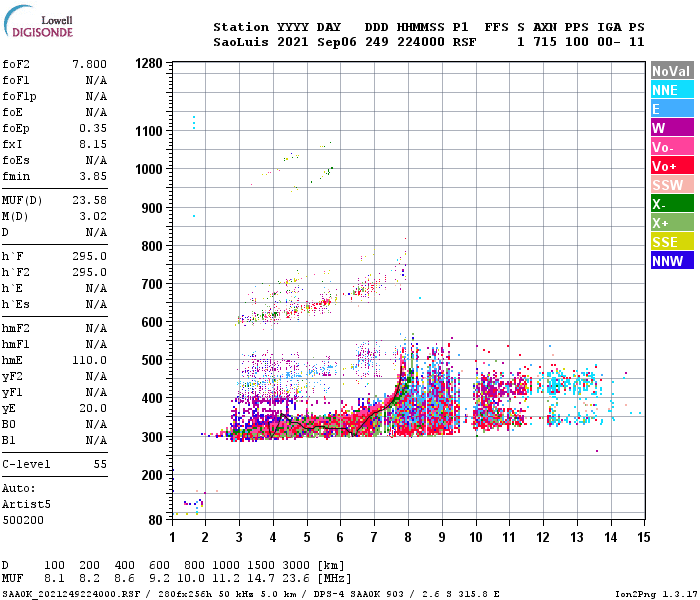The height and width of the screenshot is (600, 700).
Task: Click the h`F2 value 295.0
Action: coord(90,272)
